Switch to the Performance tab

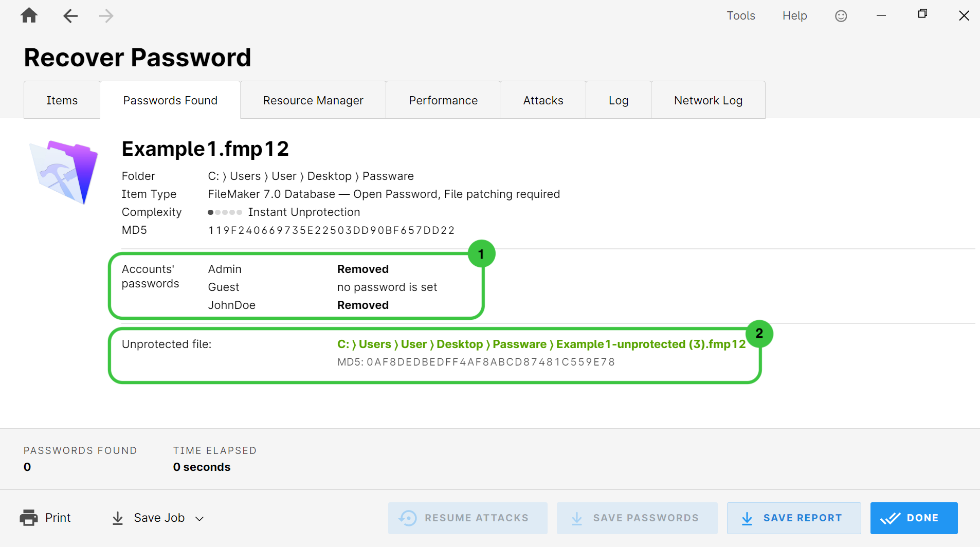point(443,100)
